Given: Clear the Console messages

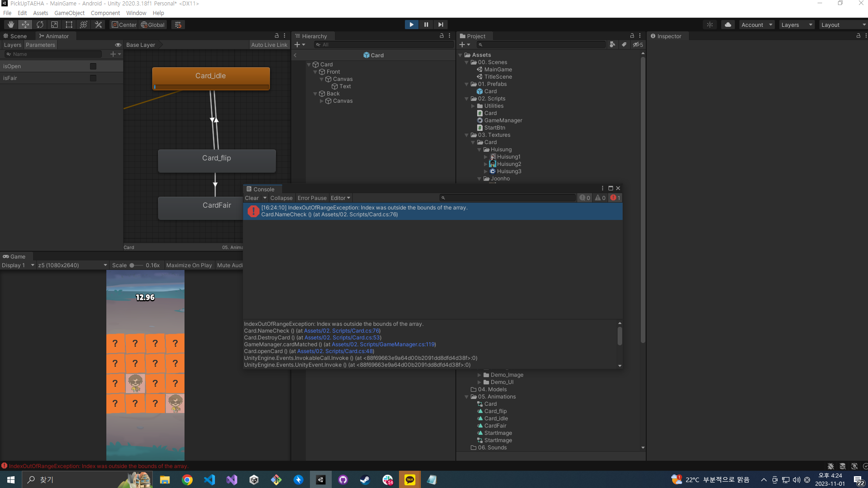Looking at the screenshot, I should click(x=251, y=198).
